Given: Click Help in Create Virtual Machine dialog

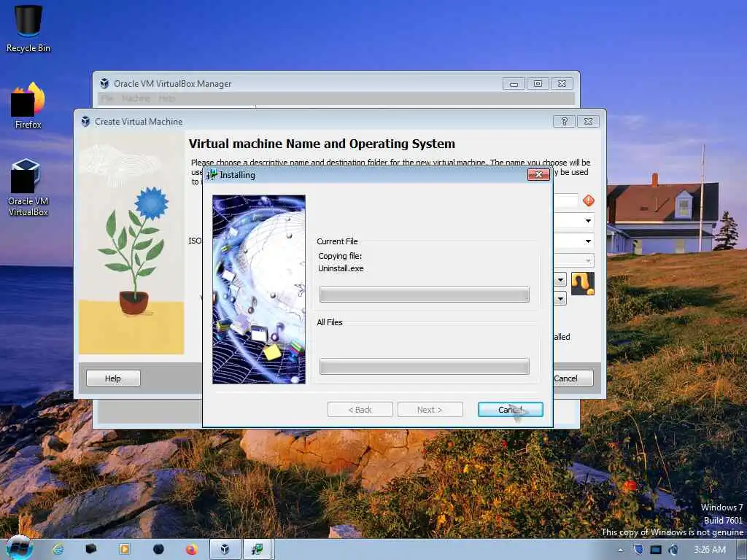Looking at the screenshot, I should (x=113, y=378).
